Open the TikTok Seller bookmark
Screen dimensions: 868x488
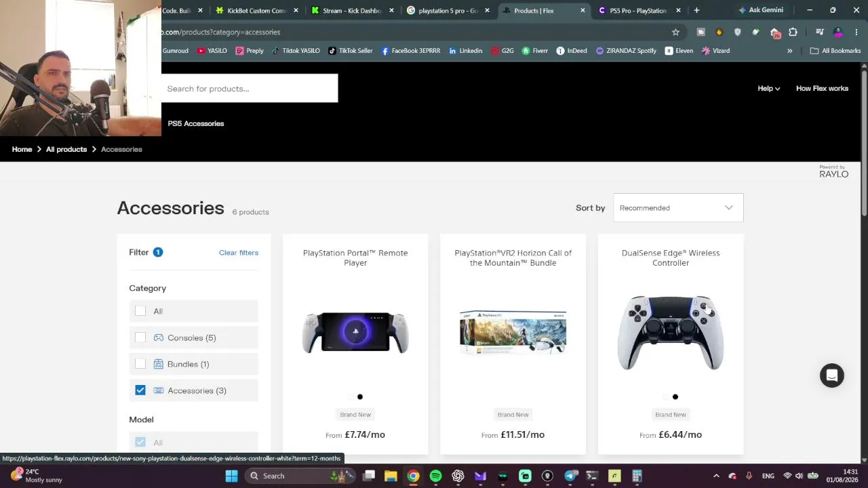(x=351, y=51)
